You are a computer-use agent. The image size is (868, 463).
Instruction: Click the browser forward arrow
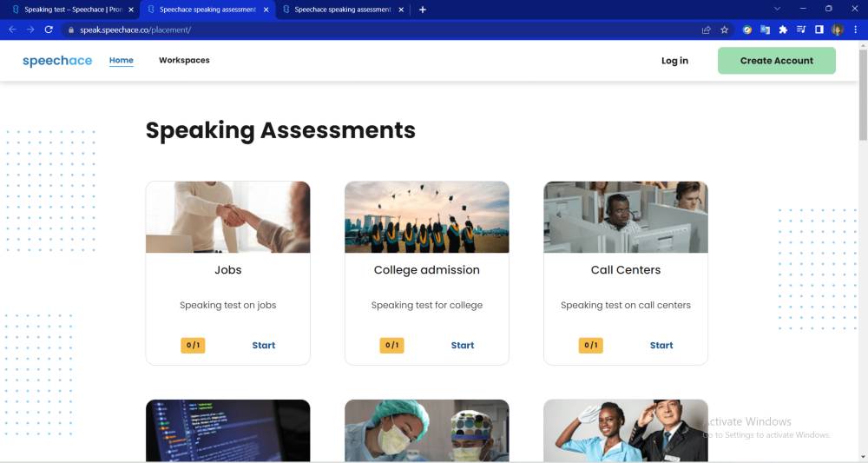(30, 30)
